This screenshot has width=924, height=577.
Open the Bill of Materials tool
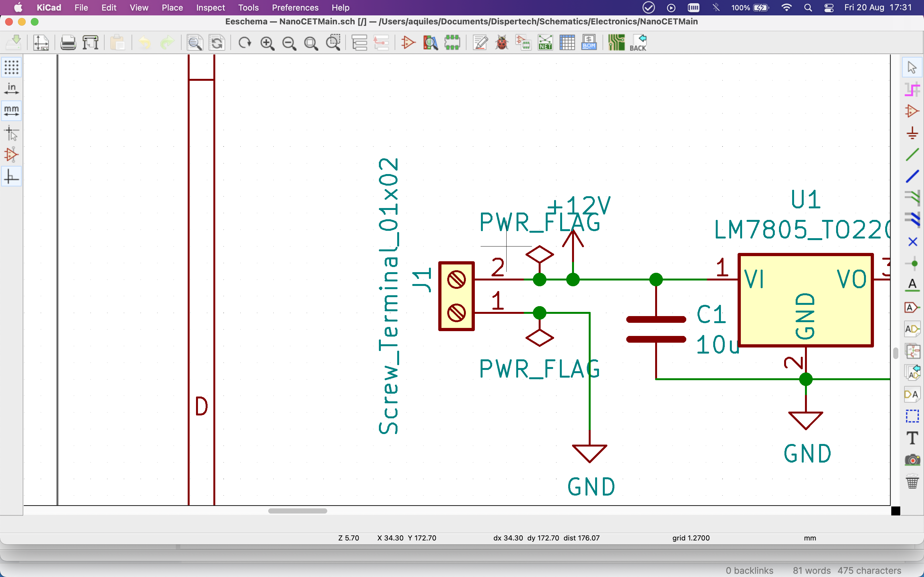(589, 42)
